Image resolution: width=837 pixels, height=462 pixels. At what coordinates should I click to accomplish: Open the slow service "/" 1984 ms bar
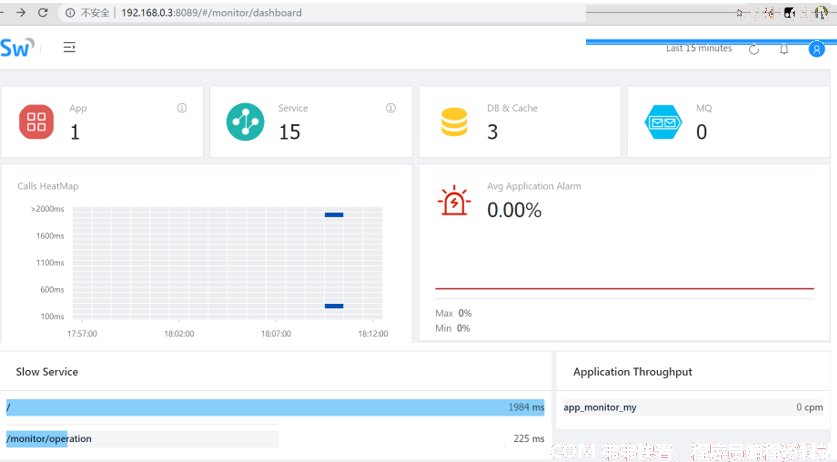pos(275,408)
